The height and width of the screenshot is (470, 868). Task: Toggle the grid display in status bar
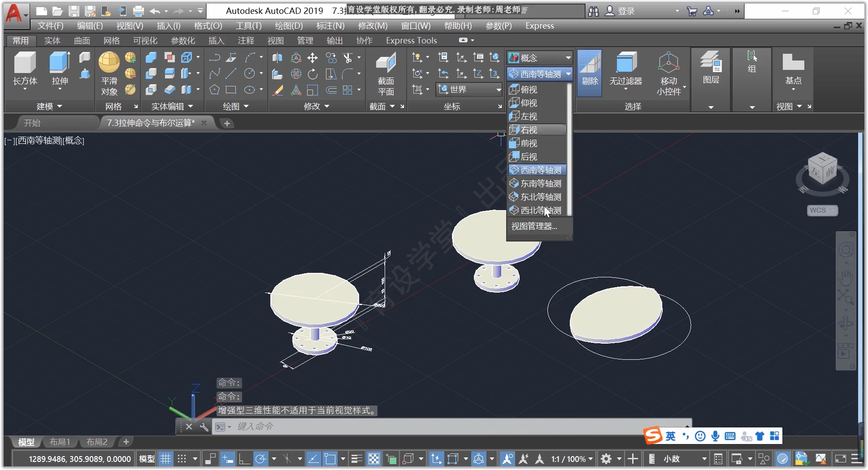tap(165, 459)
